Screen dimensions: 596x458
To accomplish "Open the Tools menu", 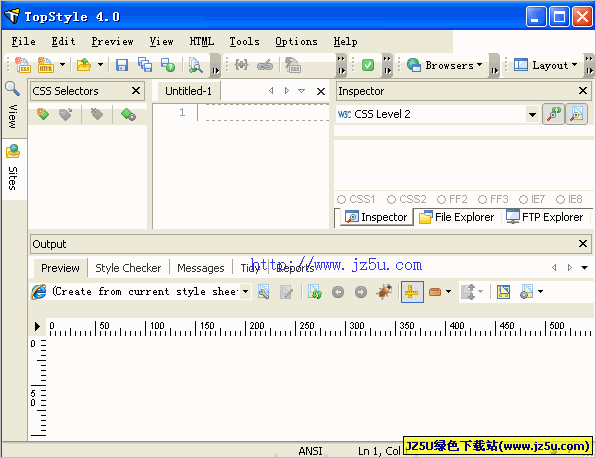I will pyautogui.click(x=244, y=41).
